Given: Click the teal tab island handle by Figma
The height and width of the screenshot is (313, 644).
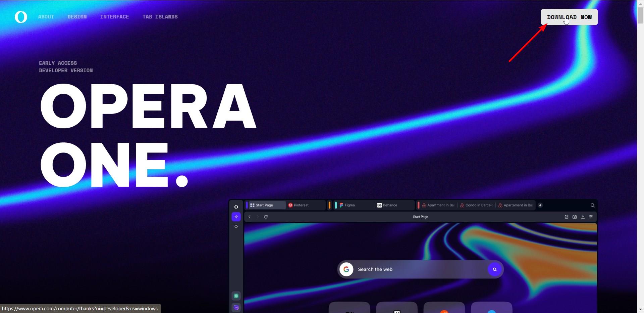Looking at the screenshot, I should [336, 205].
